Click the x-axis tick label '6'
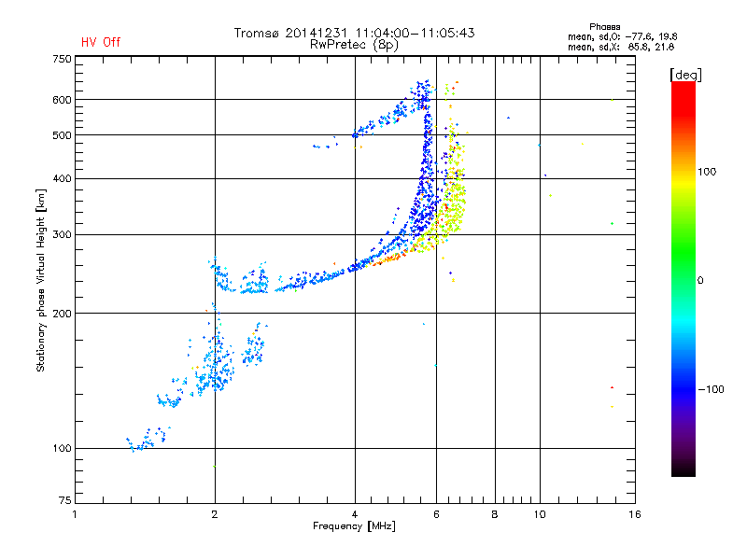Image resolution: width=747 pixels, height=560 pixels. (436, 514)
